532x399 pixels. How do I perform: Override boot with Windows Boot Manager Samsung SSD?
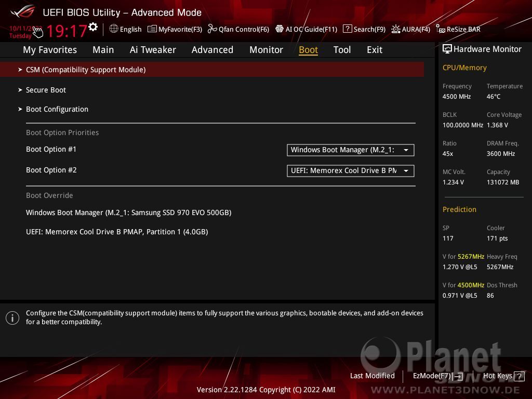click(x=129, y=212)
